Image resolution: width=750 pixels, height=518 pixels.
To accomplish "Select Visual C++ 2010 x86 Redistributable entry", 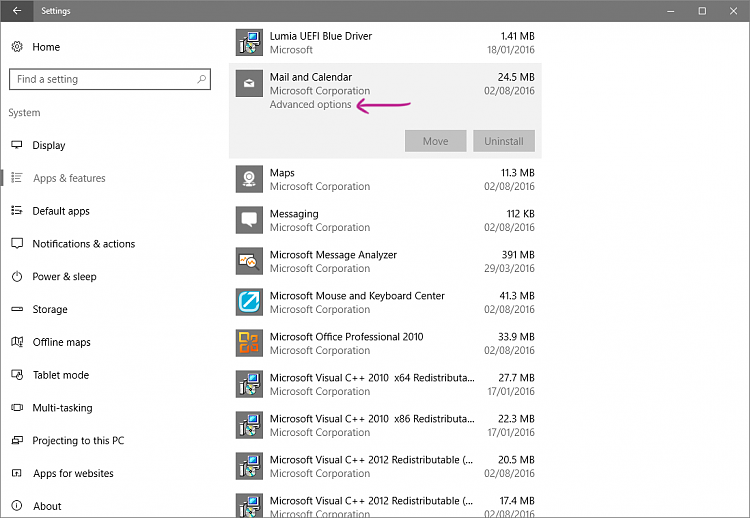I will [x=385, y=425].
